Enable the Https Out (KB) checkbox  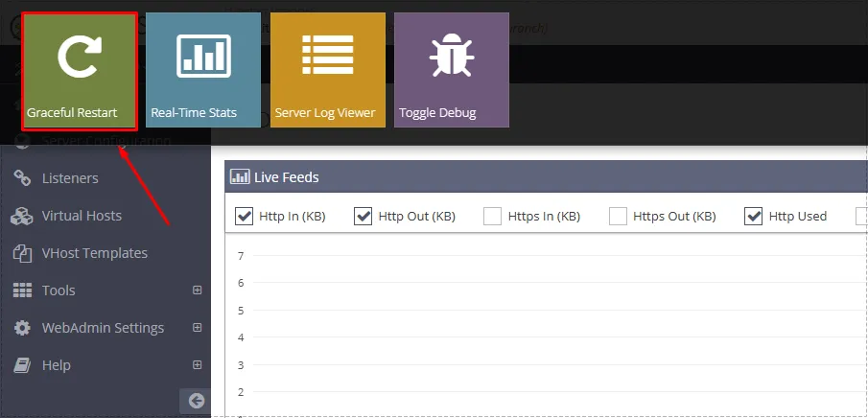click(x=618, y=216)
